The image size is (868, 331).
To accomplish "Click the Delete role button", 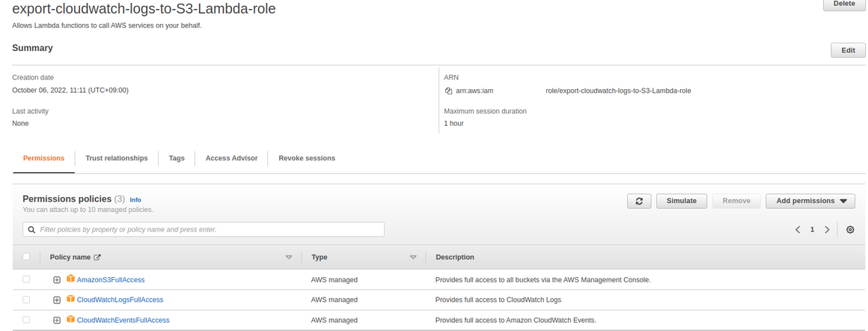I will click(843, 4).
